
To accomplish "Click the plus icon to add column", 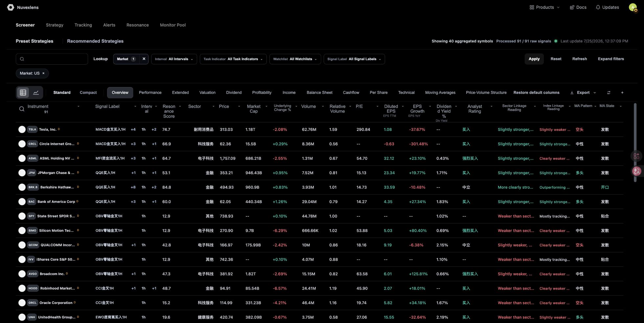I will point(622,93).
